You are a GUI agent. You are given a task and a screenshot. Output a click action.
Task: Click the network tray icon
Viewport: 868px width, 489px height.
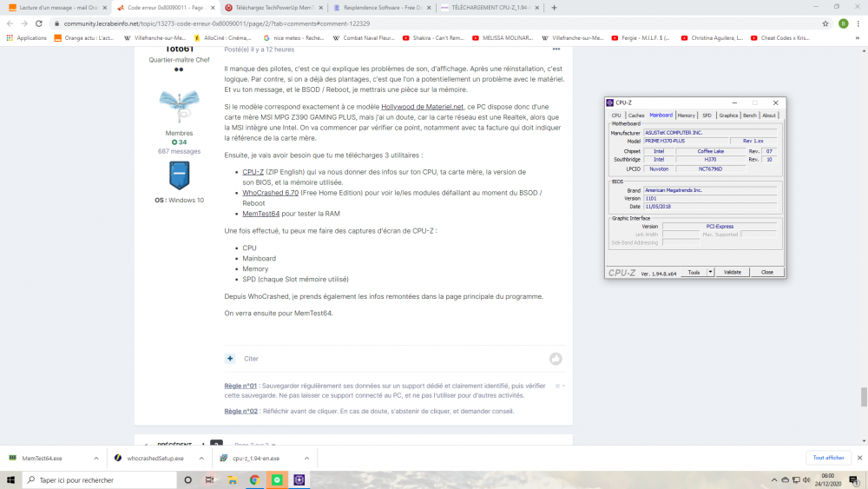pos(796,479)
